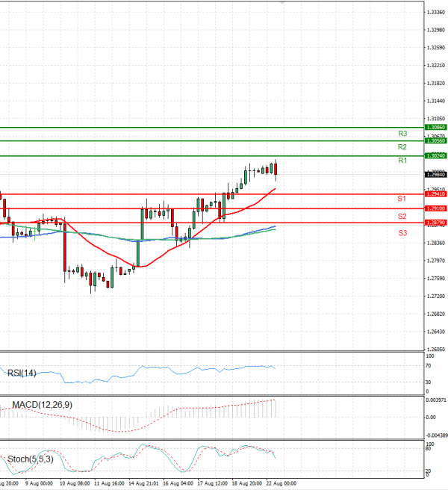Image resolution: width=448 pixels, height=490 pixels.
Task: Click the MACD scale value 0.003971
Action: coord(437,400)
